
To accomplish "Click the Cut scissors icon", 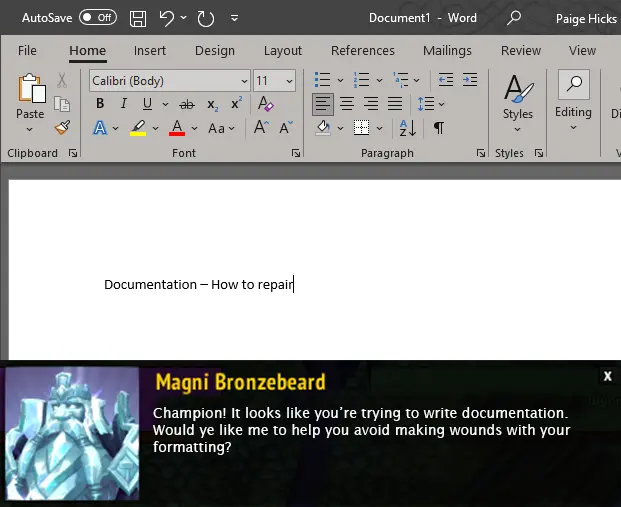I will [x=62, y=80].
